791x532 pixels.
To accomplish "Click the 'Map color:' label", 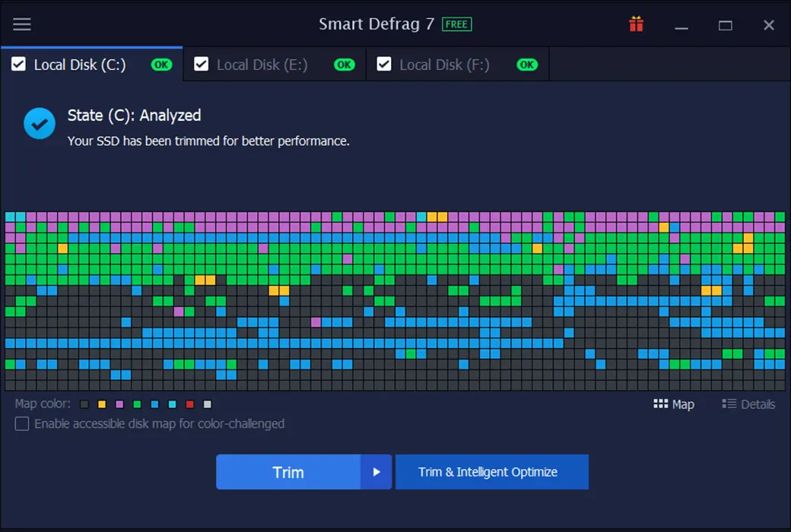I will (x=43, y=404).
